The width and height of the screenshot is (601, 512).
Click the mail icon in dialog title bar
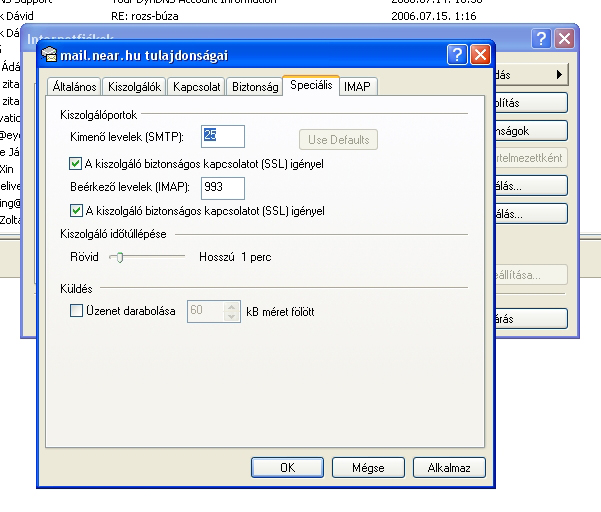point(50,56)
